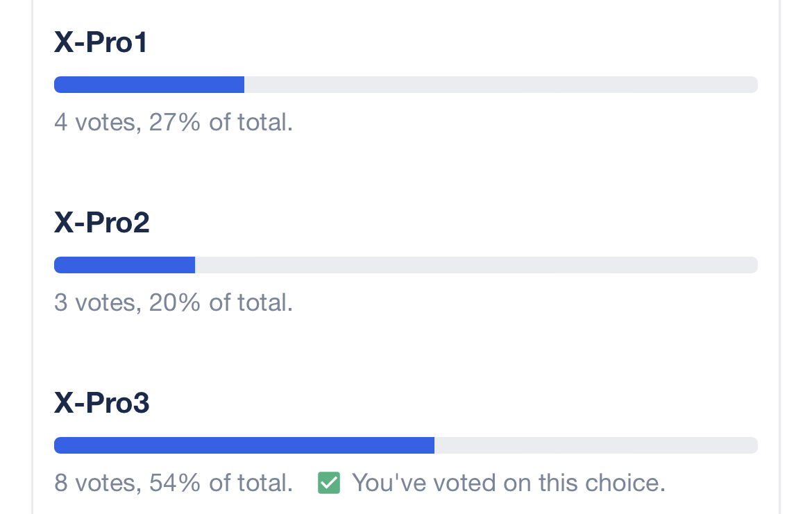Click the "54%" percentage under X-Pro3
Image resolution: width=812 pixels, height=514 pixels.
(x=175, y=483)
